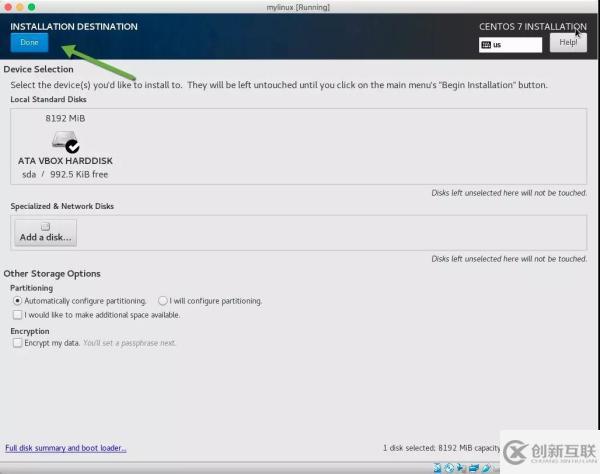Image resolution: width=600 pixels, height=474 pixels.
Task: Click the INSTALLATION DESTINATION title
Action: pyautogui.click(x=74, y=26)
